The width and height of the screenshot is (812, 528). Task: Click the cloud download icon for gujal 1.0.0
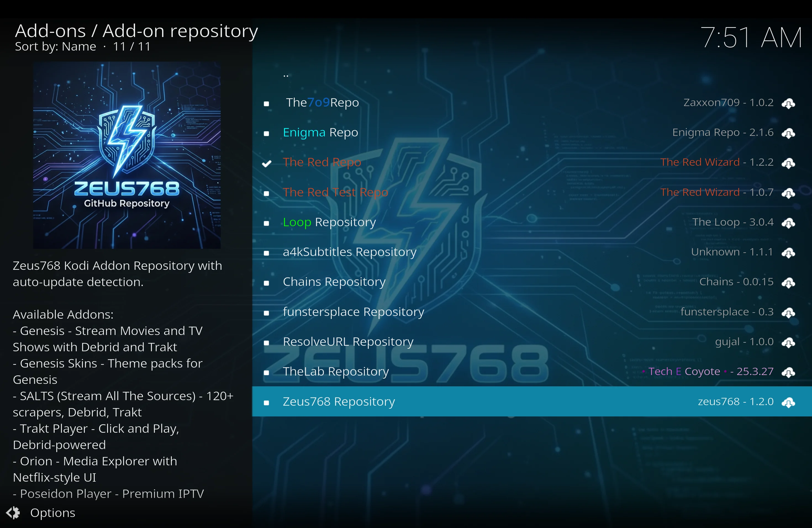click(788, 342)
